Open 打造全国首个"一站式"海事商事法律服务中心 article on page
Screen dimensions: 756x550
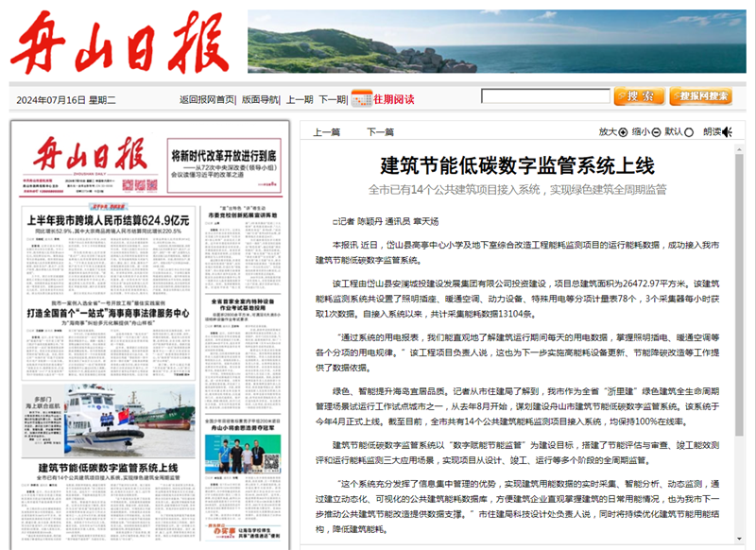[108, 314]
